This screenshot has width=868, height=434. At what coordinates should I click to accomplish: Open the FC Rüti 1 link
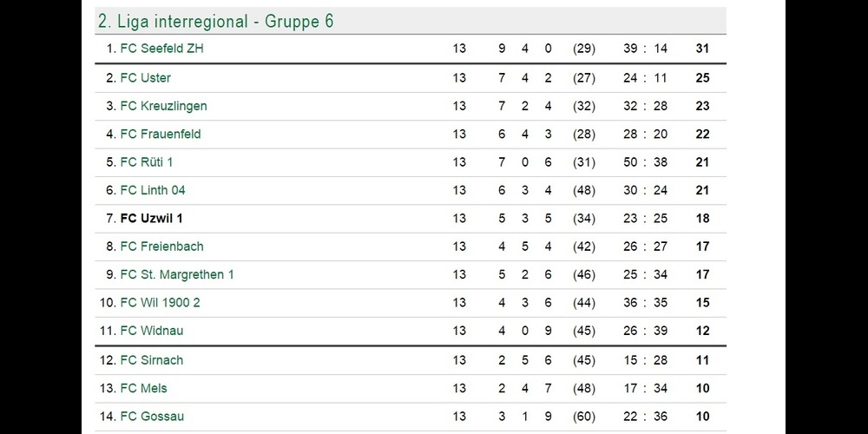click(x=147, y=162)
